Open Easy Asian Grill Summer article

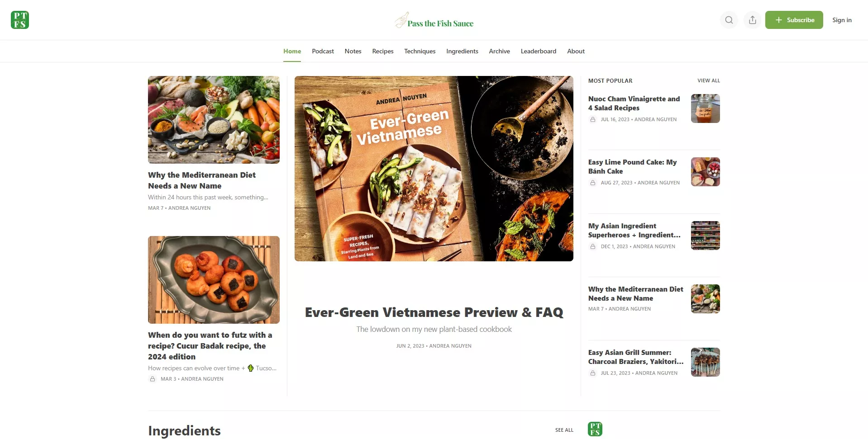pos(636,357)
